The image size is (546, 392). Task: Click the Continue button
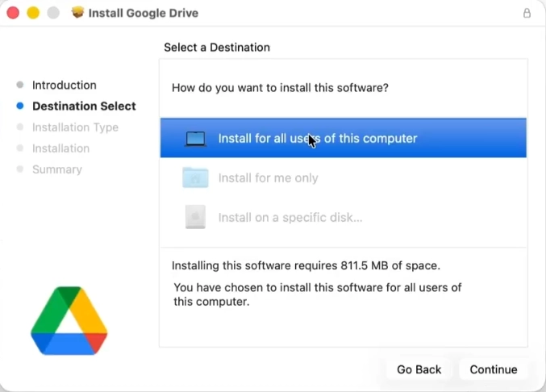493,369
